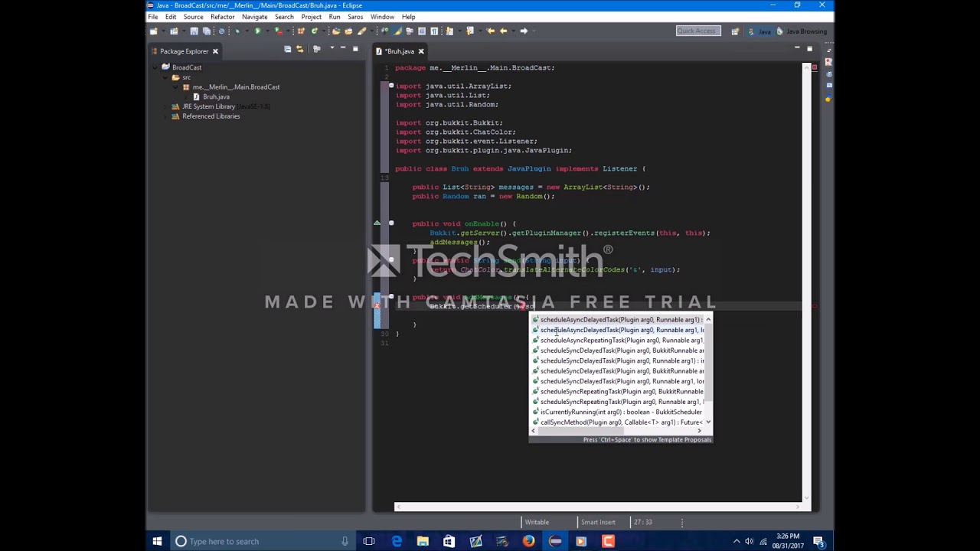Click the Back navigation arrow in toolbar

pyautogui.click(x=503, y=31)
